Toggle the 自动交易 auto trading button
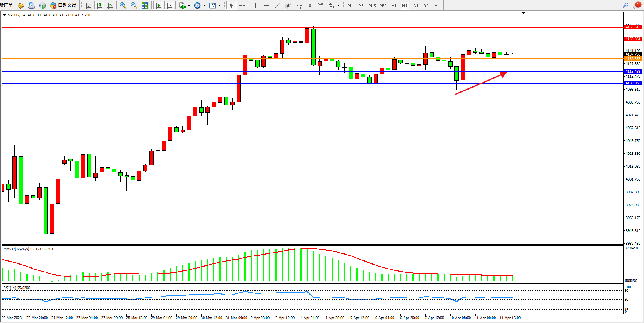Screen dimensions: 644x323 63,5
